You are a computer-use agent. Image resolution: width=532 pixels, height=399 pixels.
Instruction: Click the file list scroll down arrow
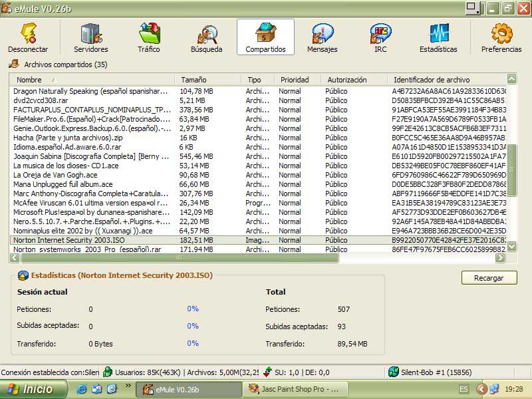tap(511, 246)
